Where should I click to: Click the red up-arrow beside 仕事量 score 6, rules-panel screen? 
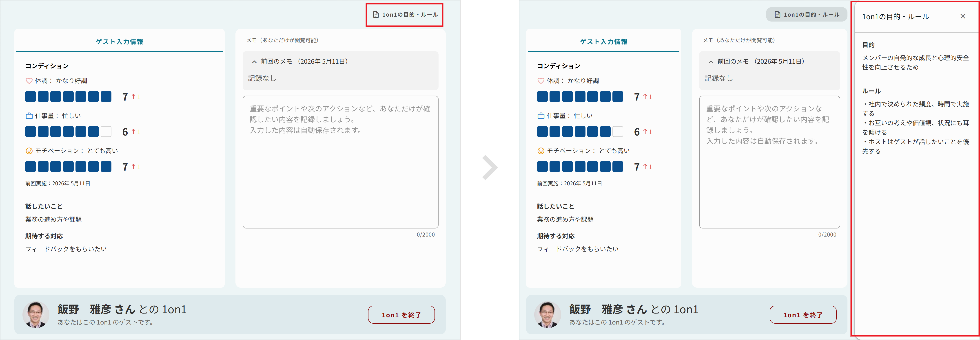click(x=645, y=132)
